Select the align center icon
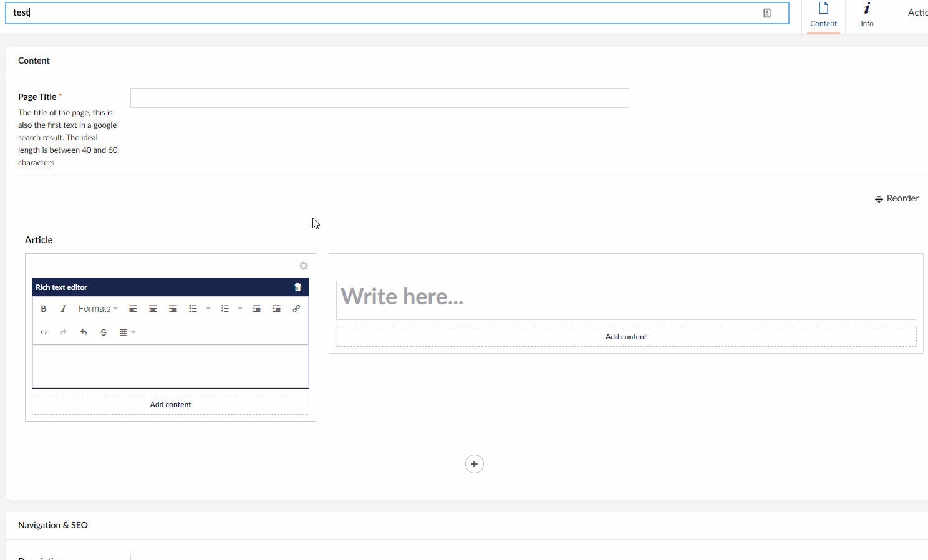Screen dimensions: 928x560 tap(153, 308)
